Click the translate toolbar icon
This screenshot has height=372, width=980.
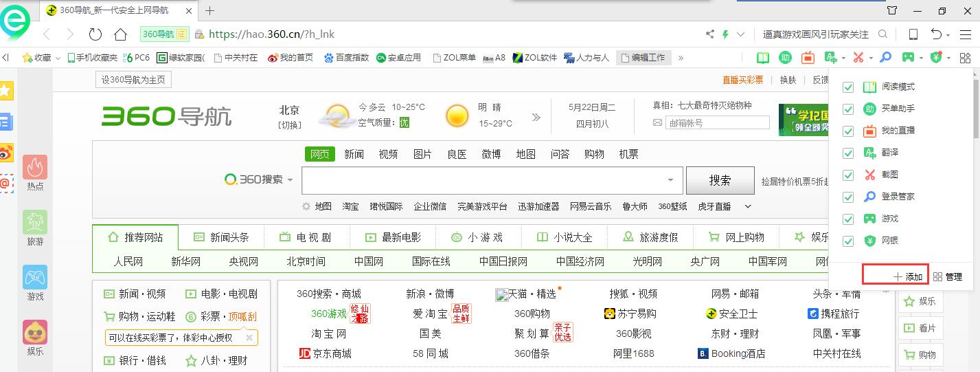(830, 58)
